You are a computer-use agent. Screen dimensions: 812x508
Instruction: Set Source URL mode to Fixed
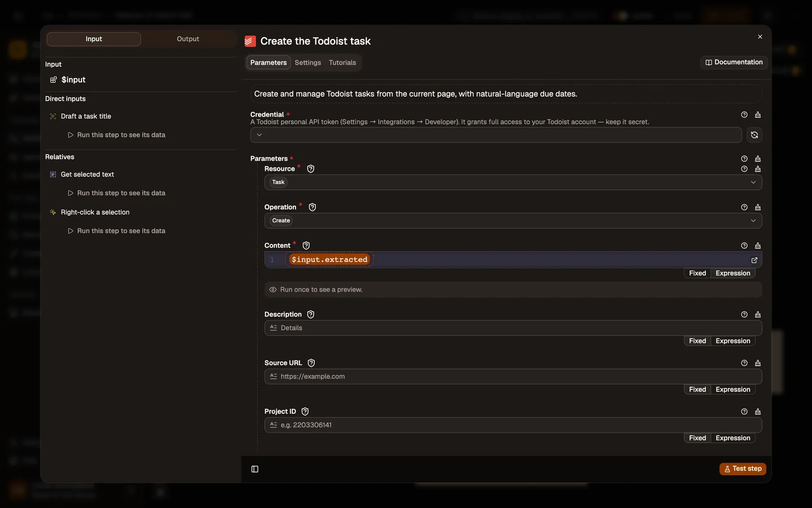click(698, 389)
